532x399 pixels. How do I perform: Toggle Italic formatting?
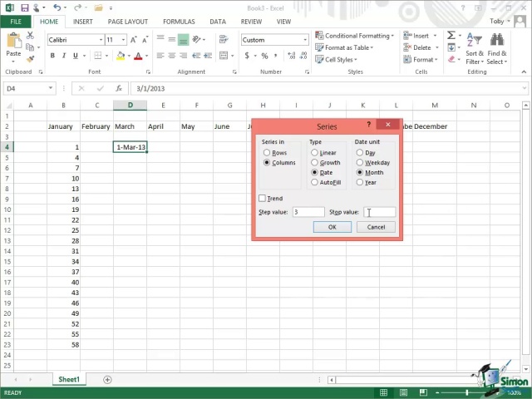(x=64, y=56)
